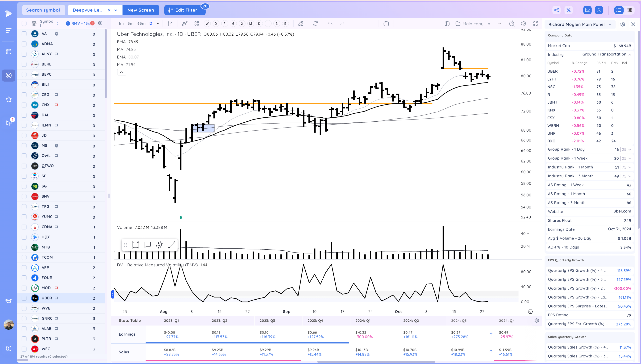
Task: Select the checkbox next to AA
Action: 24,33
